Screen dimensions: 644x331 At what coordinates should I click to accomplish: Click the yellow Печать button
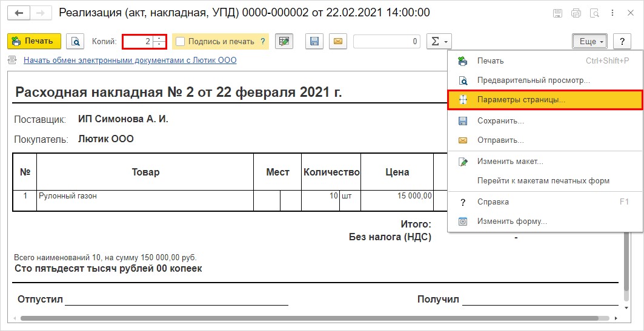34,41
